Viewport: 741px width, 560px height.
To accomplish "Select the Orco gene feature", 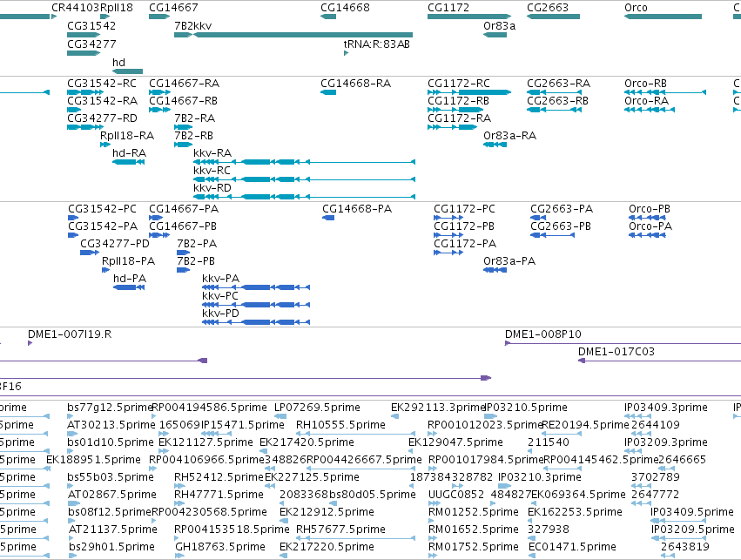I will pyautogui.click(x=663, y=17).
